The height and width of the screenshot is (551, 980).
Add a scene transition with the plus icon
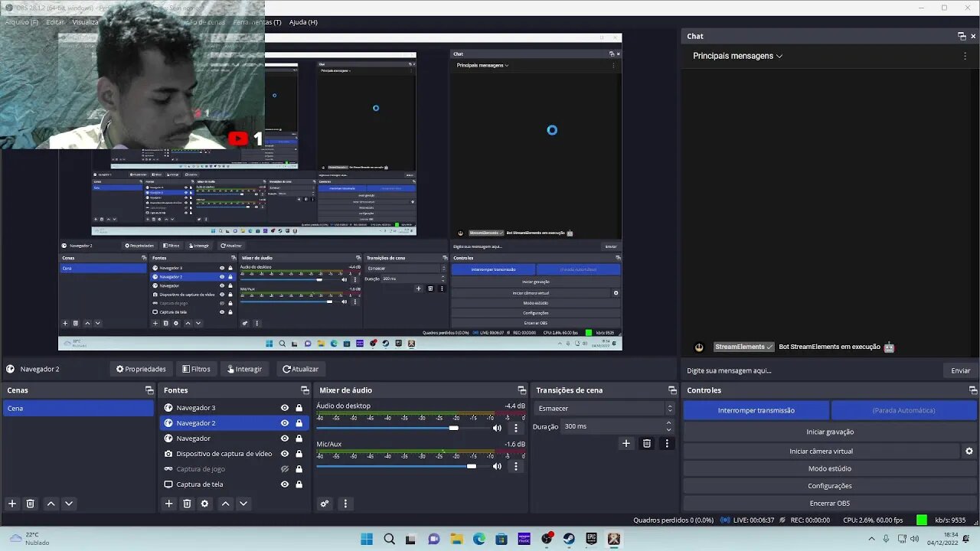tap(626, 443)
